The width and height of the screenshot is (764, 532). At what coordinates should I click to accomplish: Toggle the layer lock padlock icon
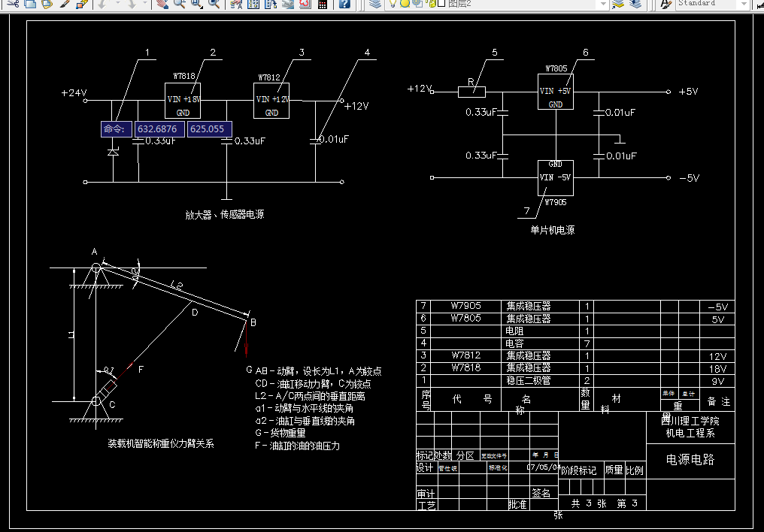[431, 4]
